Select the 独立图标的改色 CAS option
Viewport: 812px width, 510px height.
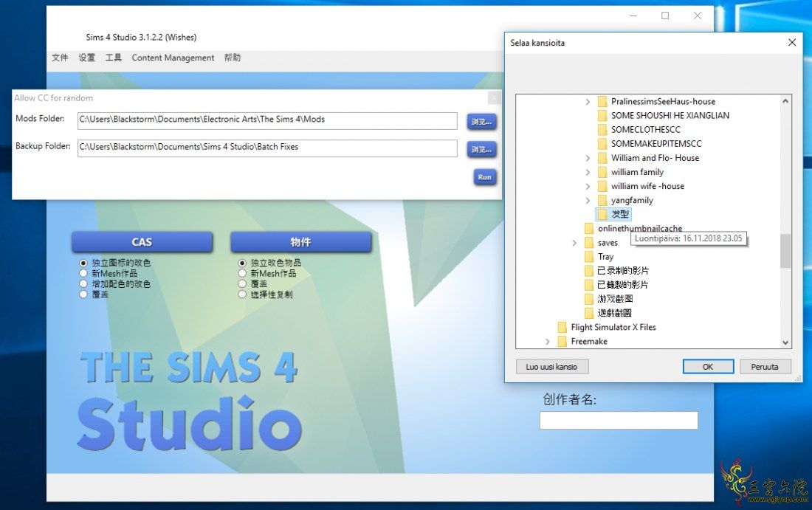[x=83, y=263]
